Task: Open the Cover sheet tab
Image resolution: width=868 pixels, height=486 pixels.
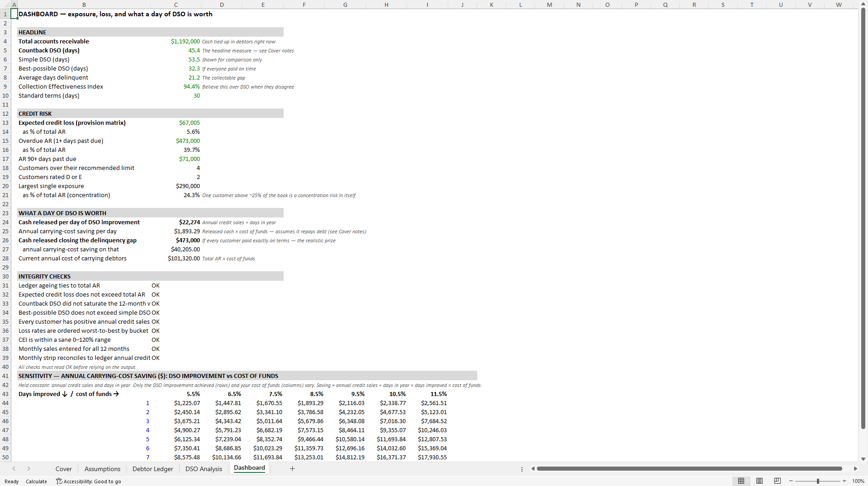Action: point(63,469)
